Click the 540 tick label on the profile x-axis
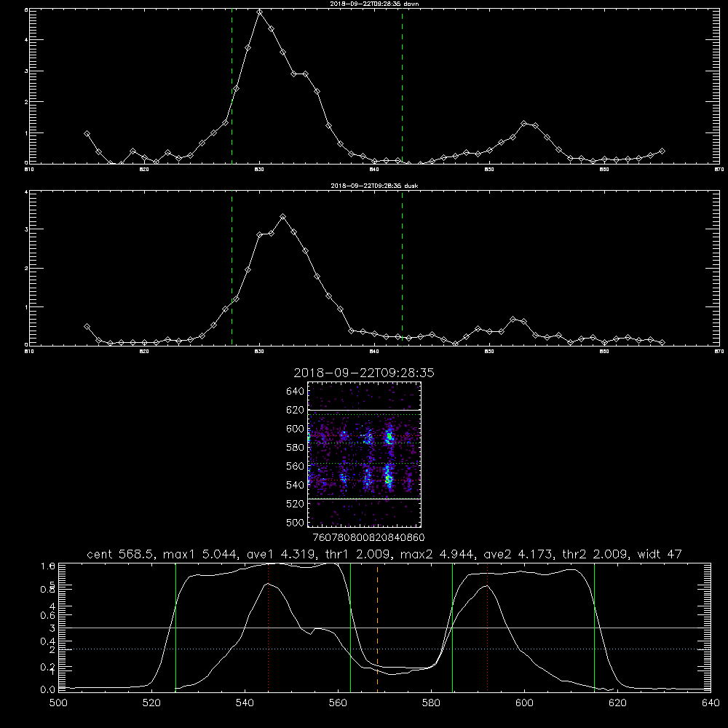This screenshot has height=728, width=728. pyautogui.click(x=245, y=703)
